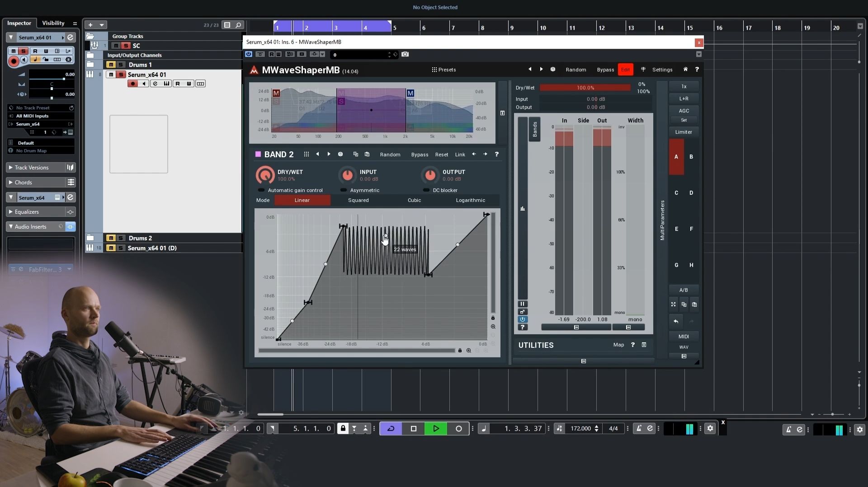The image size is (868, 487).
Task: Click the BAND 2 INPUT knob
Action: pos(347,175)
